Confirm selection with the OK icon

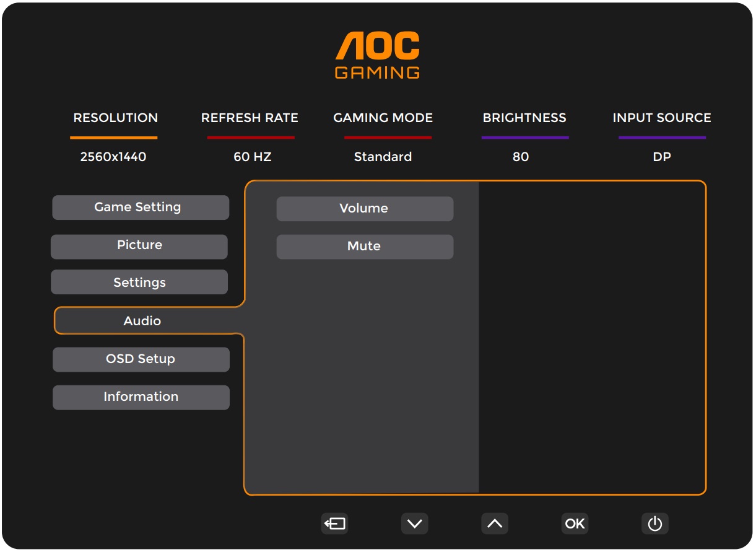(x=574, y=524)
